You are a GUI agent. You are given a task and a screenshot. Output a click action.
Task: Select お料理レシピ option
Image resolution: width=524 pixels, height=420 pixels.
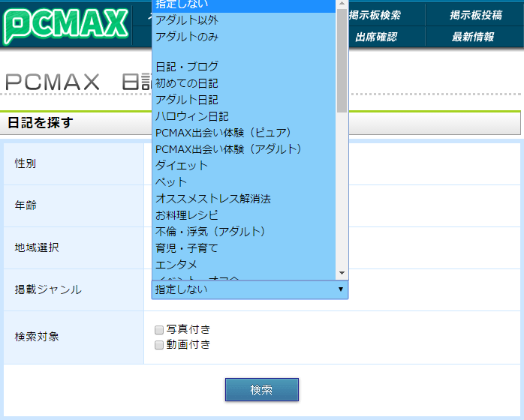tap(244, 215)
